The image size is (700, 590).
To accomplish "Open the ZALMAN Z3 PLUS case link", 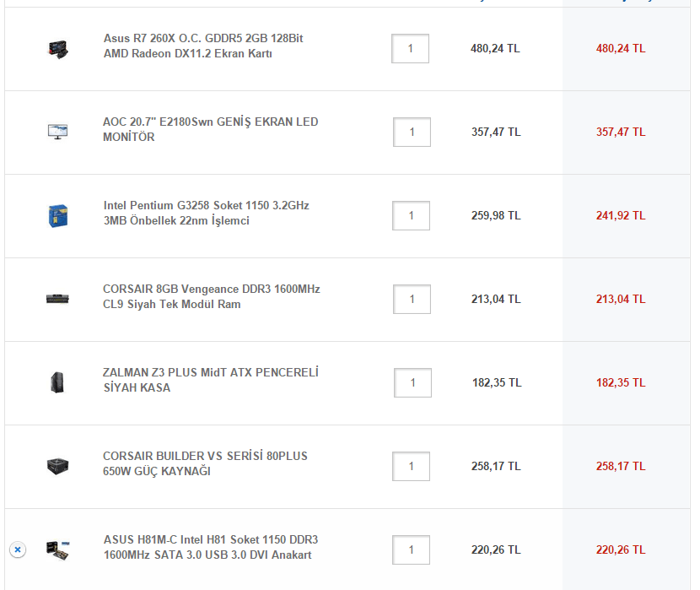I will pyautogui.click(x=210, y=381).
